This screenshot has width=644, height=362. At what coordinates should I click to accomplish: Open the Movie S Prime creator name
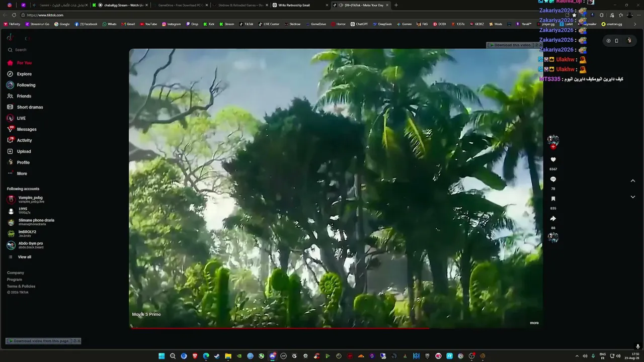point(146,314)
